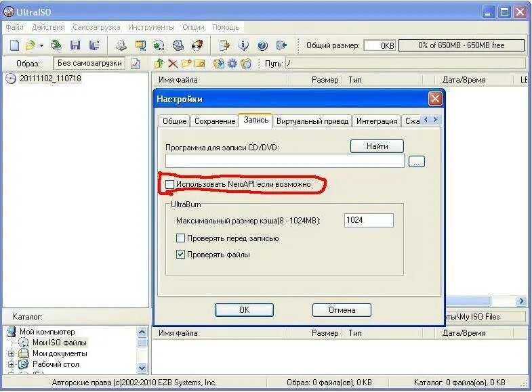Open help with the question mark icon
532x392 pixels.
coord(262,45)
